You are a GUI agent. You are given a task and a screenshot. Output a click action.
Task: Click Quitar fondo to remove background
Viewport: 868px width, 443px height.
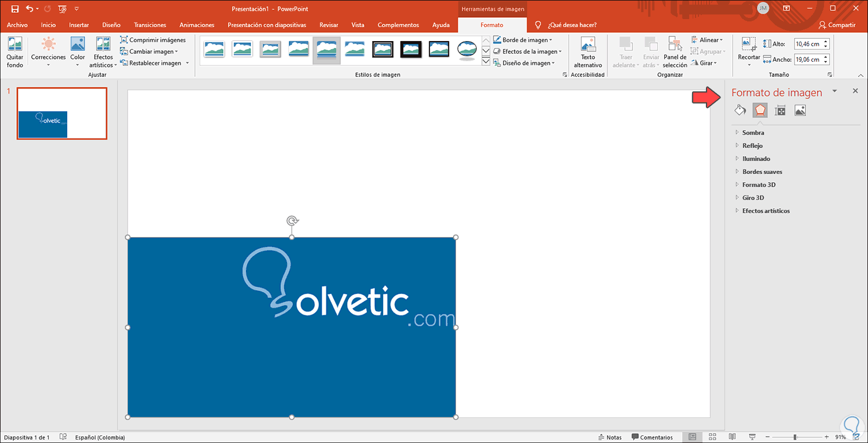tap(15, 53)
